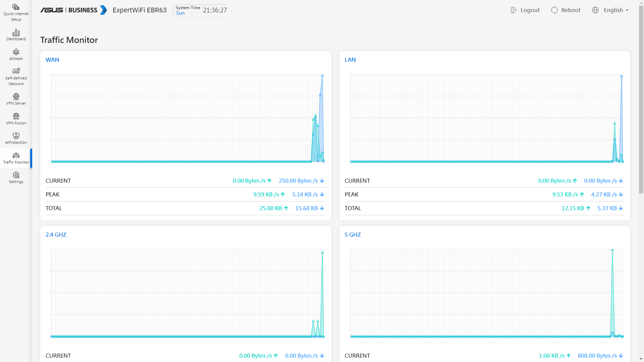Open the VPN Fusion sidebar icon
This screenshot has width=644, height=362.
click(16, 116)
